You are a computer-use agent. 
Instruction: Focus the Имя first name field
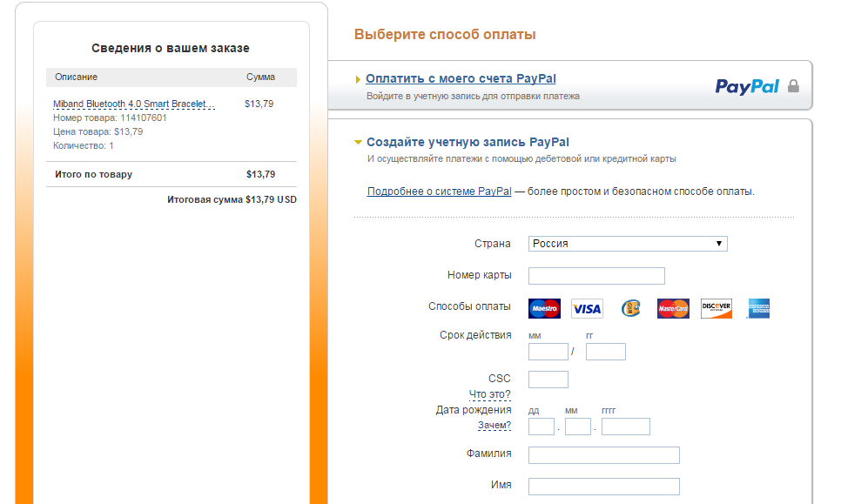pos(604,487)
